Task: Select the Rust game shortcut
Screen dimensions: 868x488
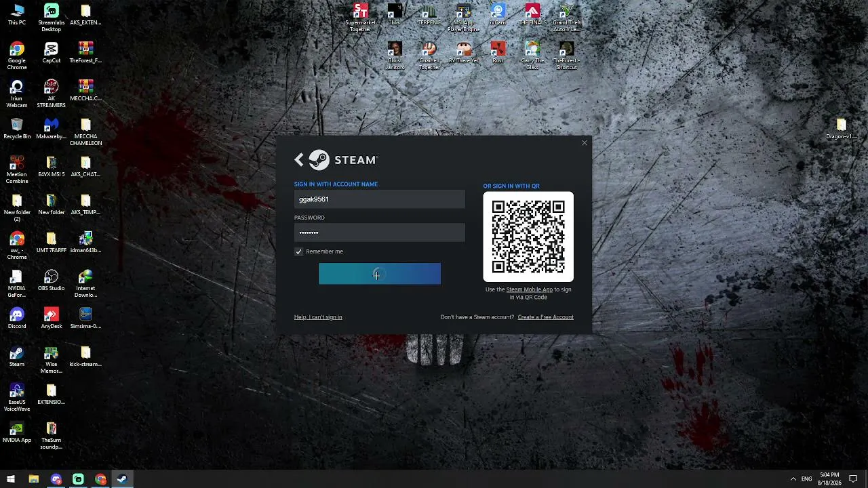Action: (498, 53)
